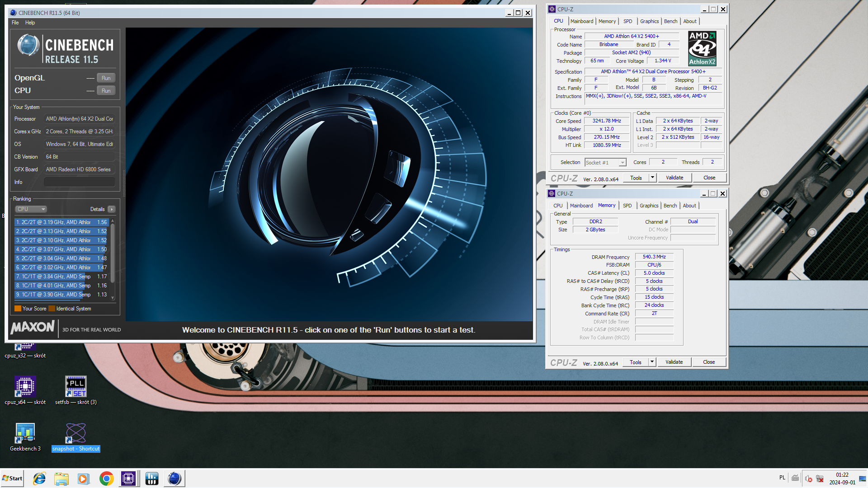Click the muted volume icon in tray
This screenshot has width=868, height=488.
809,479
